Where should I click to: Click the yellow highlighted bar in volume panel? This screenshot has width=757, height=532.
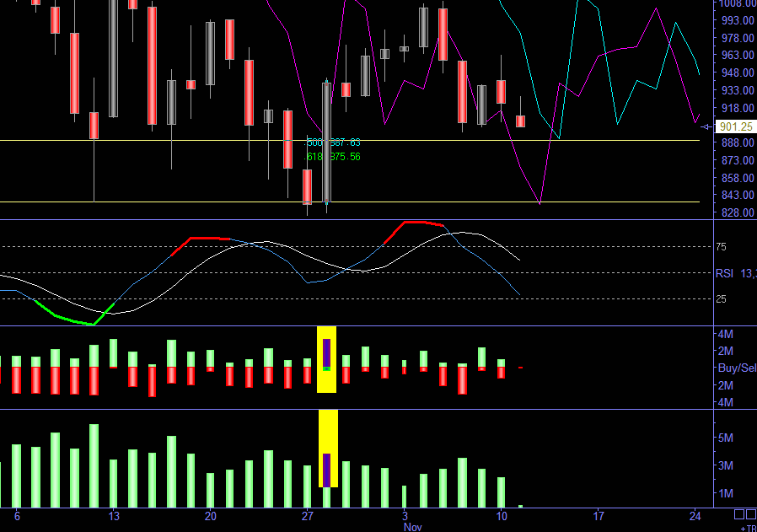pos(328,449)
